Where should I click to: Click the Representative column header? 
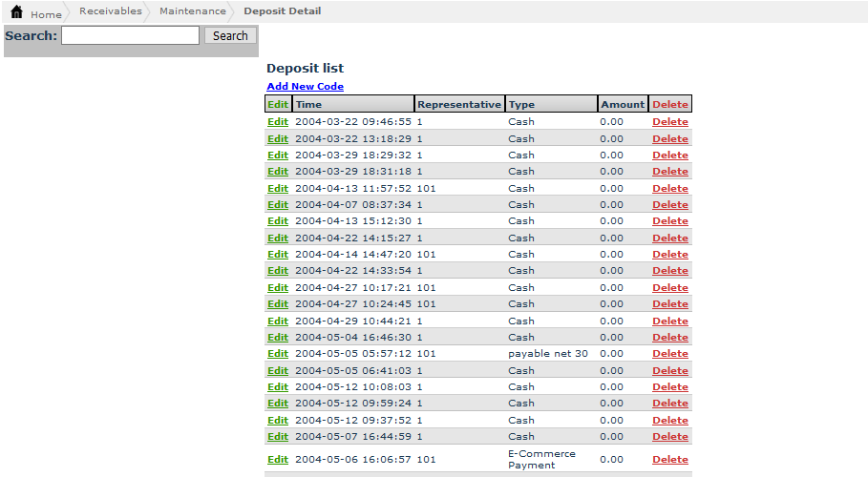click(458, 105)
